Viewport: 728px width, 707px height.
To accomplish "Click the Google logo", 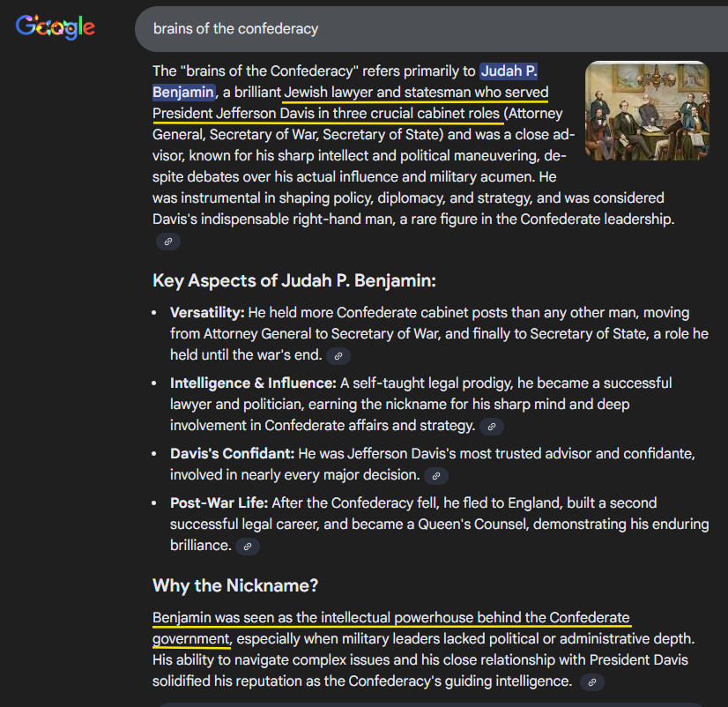I will pyautogui.click(x=56, y=27).
